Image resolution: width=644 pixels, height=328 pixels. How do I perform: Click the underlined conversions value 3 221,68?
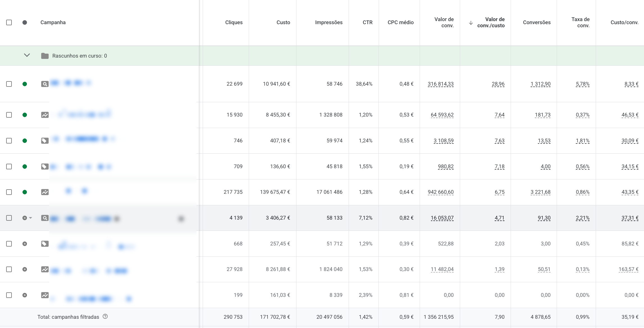pyautogui.click(x=540, y=192)
